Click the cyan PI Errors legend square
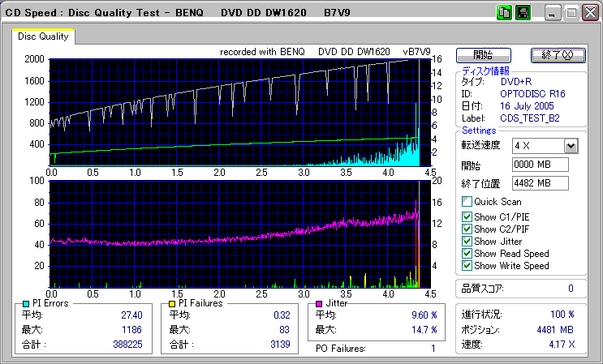This screenshot has width=603, height=364. pyautogui.click(x=26, y=303)
